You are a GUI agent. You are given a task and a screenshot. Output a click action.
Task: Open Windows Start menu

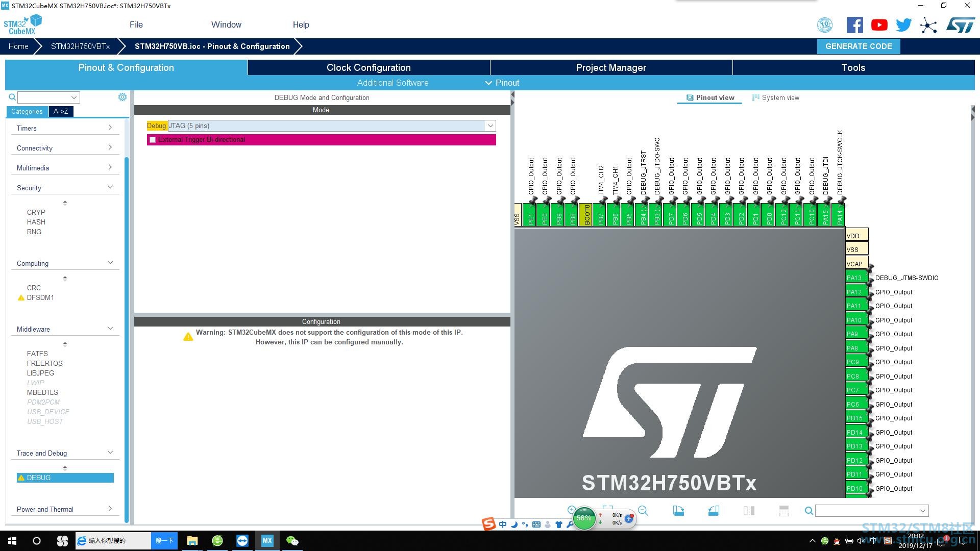tap(12, 541)
